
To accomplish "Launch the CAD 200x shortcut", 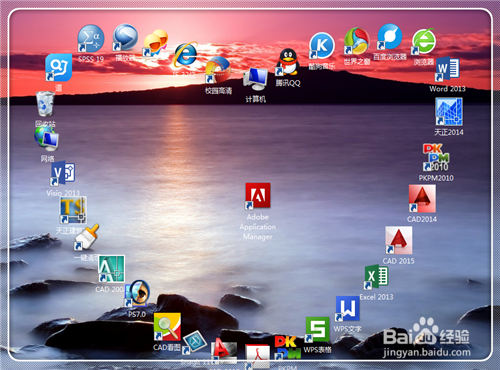I will click(x=111, y=269).
